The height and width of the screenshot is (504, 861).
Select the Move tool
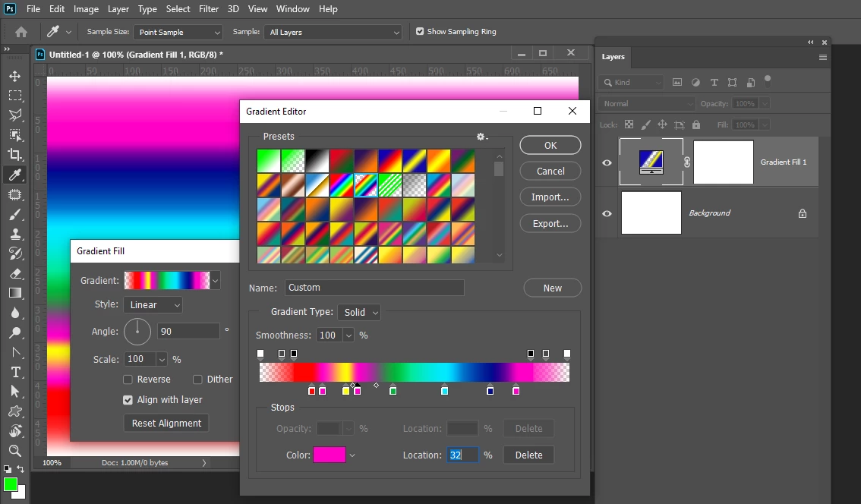point(15,76)
